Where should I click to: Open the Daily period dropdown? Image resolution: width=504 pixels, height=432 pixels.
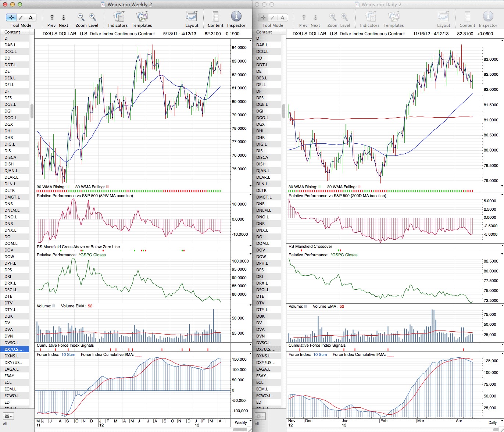click(x=493, y=422)
